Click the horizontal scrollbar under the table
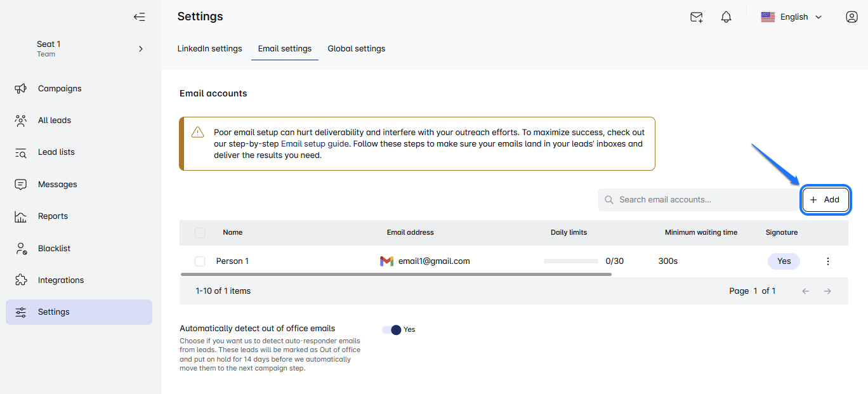This screenshot has width=868, height=394. click(x=395, y=275)
